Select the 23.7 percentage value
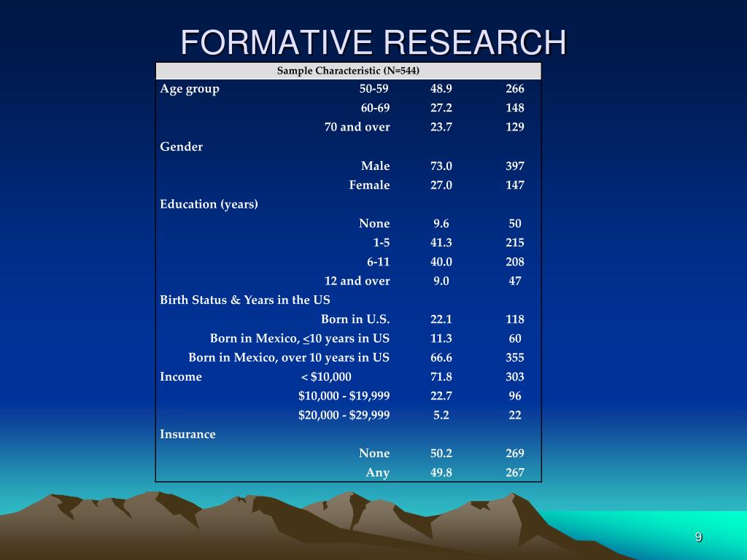 coord(441,127)
